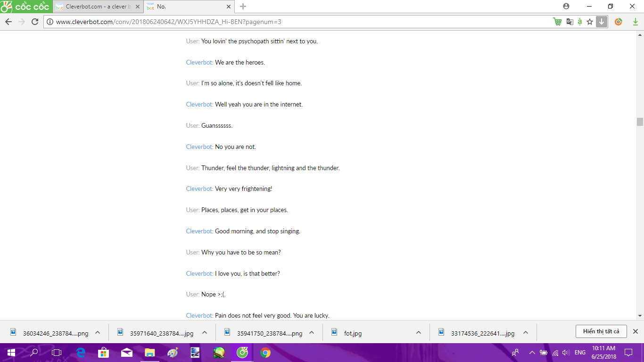Image resolution: width=644 pixels, height=362 pixels.
Task: Go back to the previous page
Action: coord(8,22)
